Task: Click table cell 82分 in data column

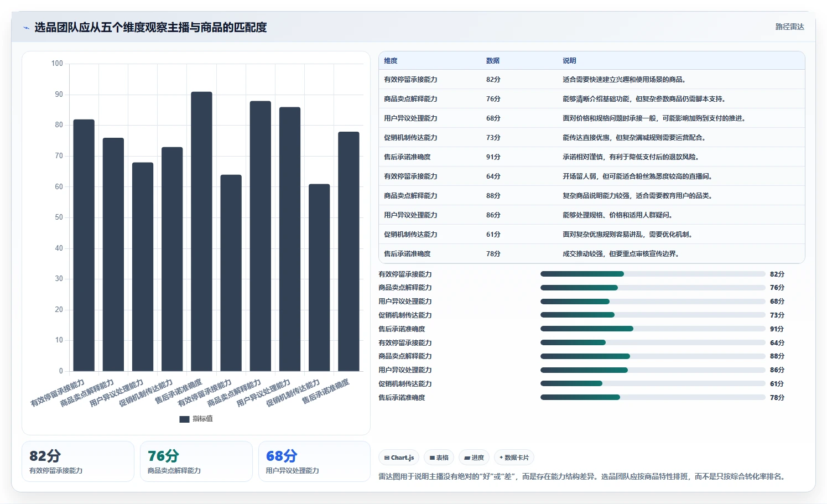Action: coord(493,80)
